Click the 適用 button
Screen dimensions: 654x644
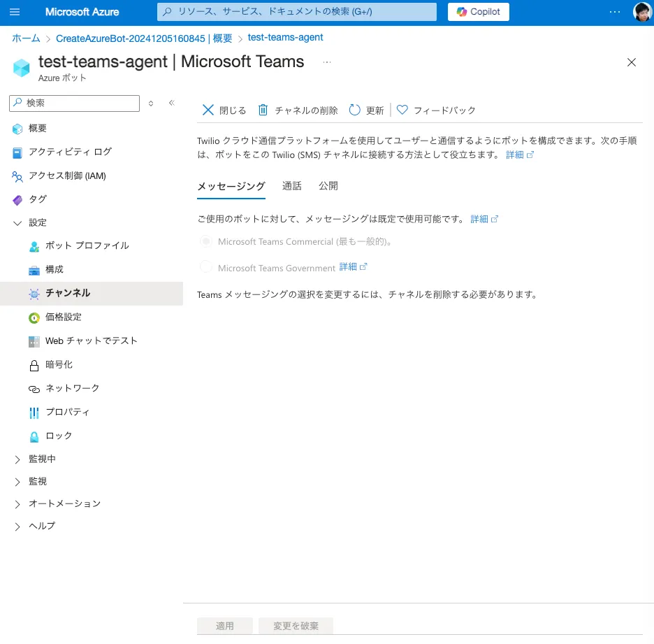point(225,626)
